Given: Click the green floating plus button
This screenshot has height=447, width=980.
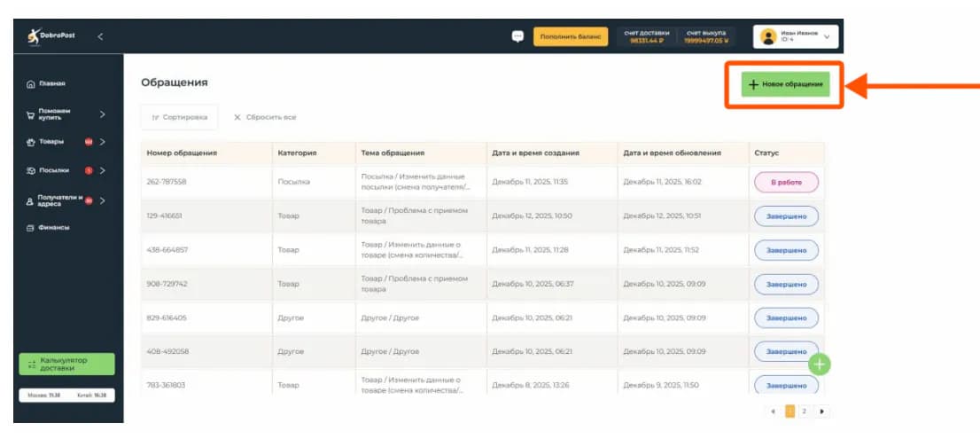Looking at the screenshot, I should click(x=820, y=364).
